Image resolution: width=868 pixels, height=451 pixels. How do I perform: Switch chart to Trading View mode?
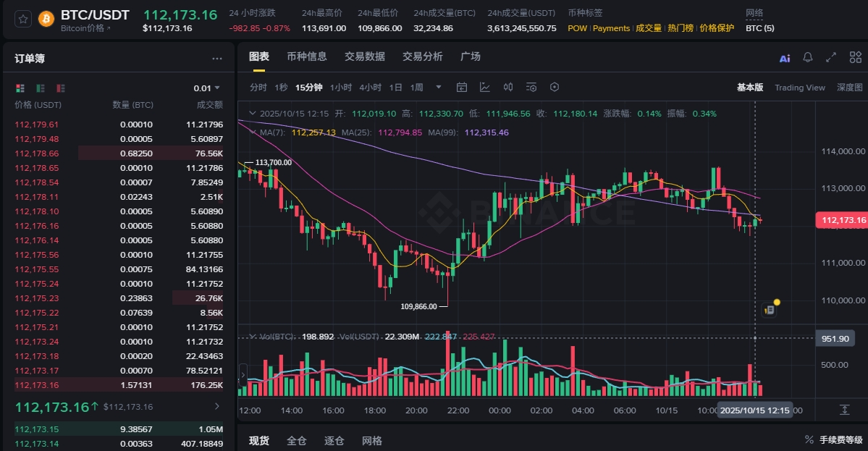pos(799,88)
